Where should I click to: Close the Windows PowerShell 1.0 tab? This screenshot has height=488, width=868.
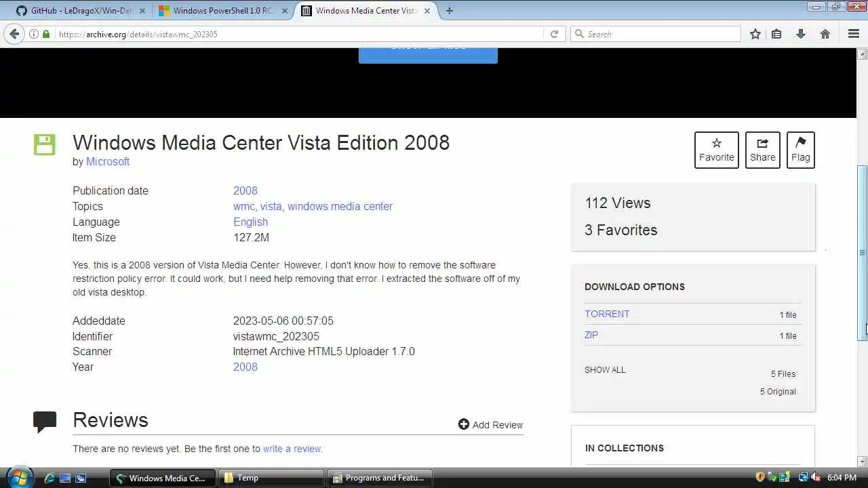click(285, 11)
